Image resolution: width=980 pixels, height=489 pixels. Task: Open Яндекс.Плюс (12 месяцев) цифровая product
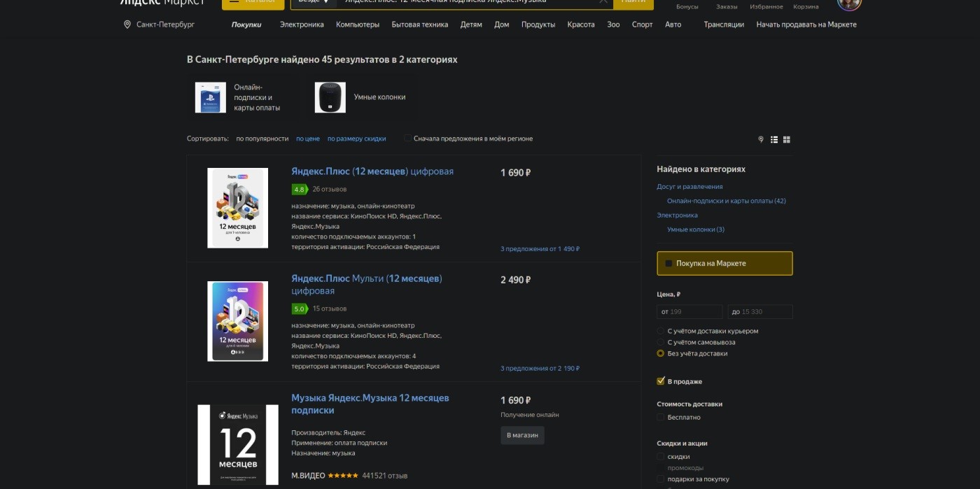point(372,171)
